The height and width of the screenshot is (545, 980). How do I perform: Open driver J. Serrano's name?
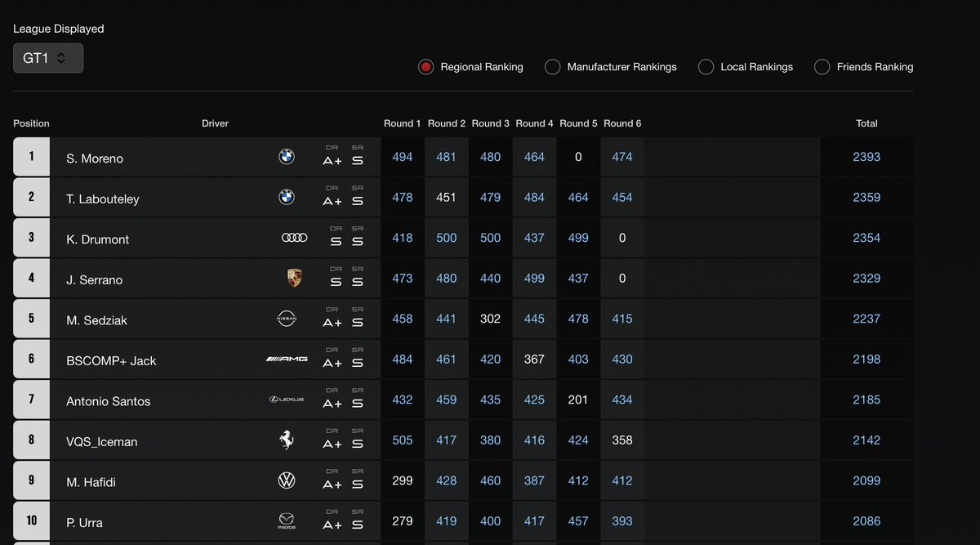coord(94,279)
